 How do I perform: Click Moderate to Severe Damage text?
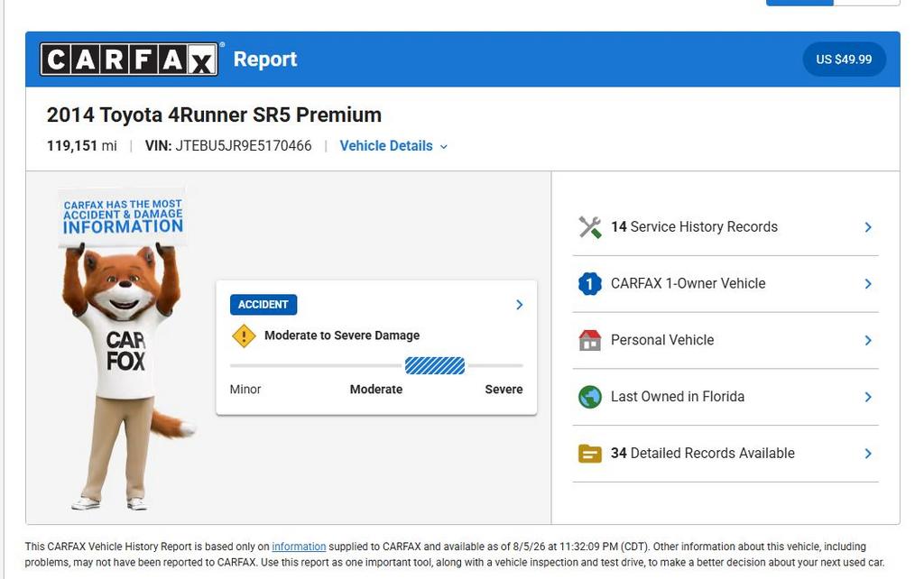(x=342, y=335)
